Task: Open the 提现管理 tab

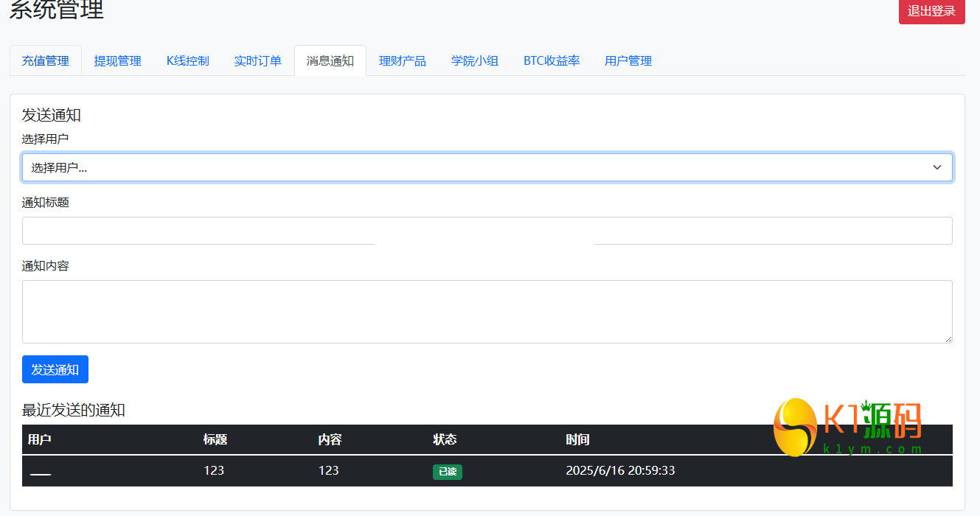Action: pos(117,60)
